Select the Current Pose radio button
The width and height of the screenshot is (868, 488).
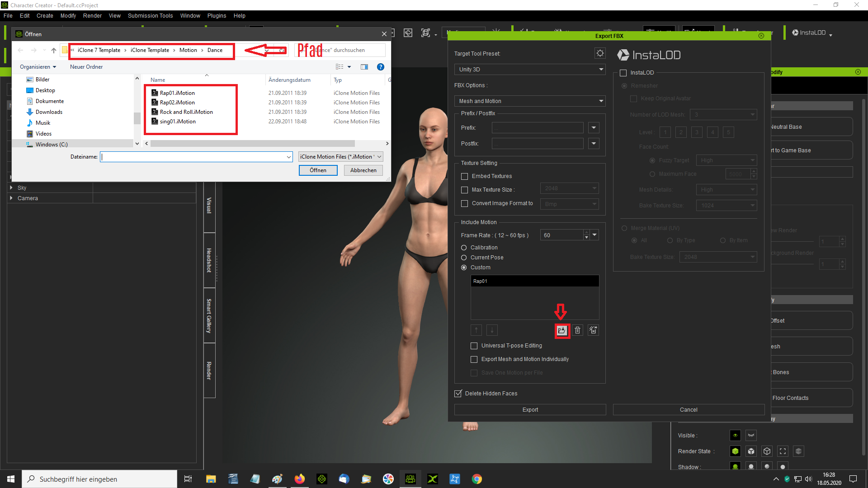tap(464, 258)
